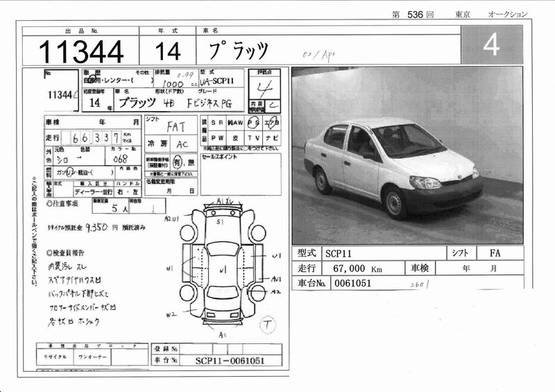
Task: Click the 5人 seating capacity
Action: [x=119, y=208]
